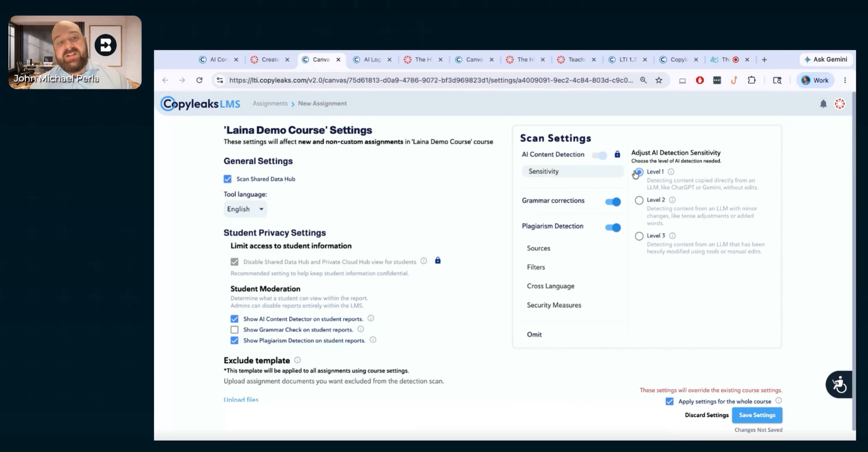Click the dark square extension icon
This screenshot has width=868, height=452.
pyautogui.click(x=717, y=80)
